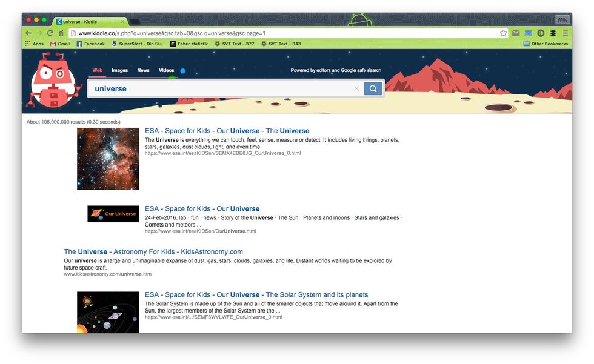Image resolution: width=594 pixels, height=364 pixels.
Task: Go back to the previous page
Action: coord(28,33)
